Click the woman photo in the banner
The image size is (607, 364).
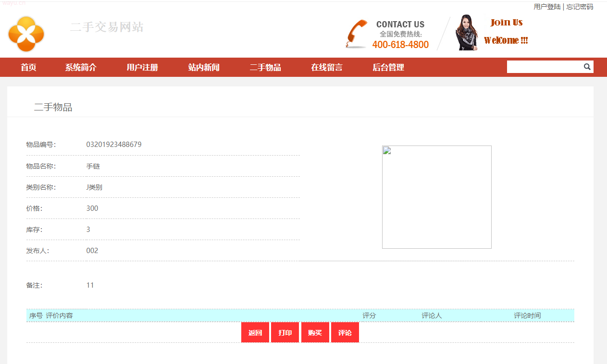click(x=466, y=33)
